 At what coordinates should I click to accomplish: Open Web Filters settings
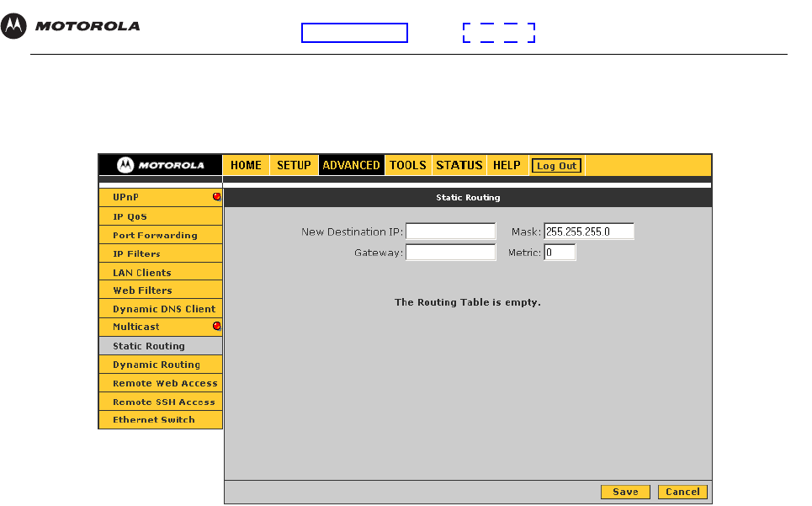(161, 290)
